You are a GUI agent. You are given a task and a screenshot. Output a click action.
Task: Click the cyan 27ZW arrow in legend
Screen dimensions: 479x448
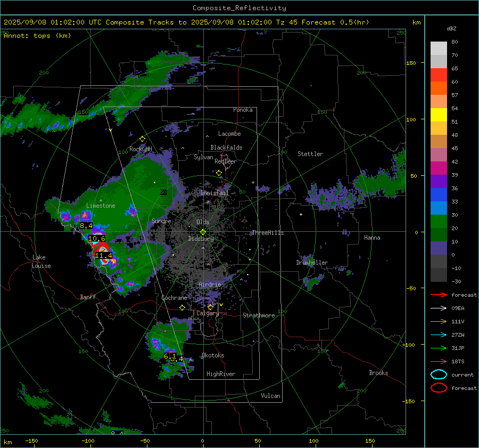[x=439, y=335]
